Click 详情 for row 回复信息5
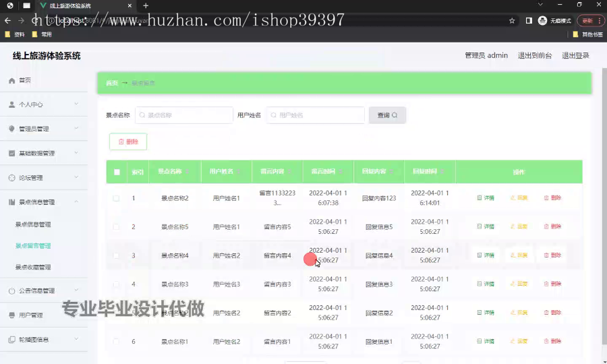The image size is (607, 364). (486, 226)
